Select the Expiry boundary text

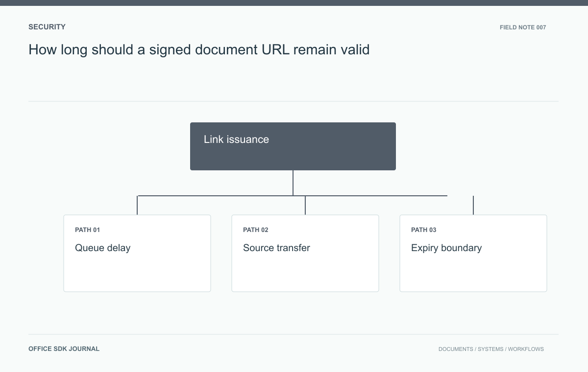click(x=446, y=248)
